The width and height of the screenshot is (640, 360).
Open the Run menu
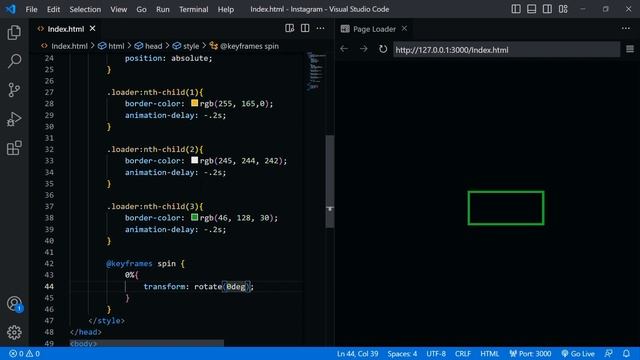162,9
